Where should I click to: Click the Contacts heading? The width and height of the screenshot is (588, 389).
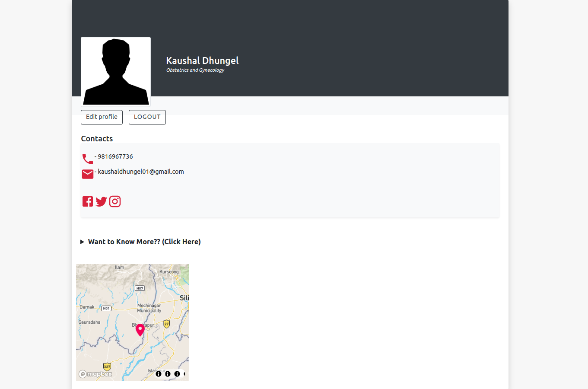[x=97, y=139]
